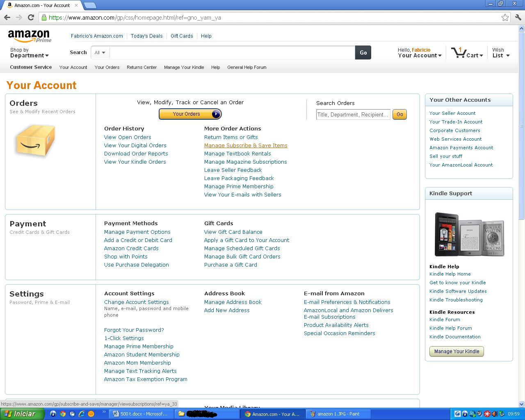Click the Search Orders text field

pos(353,114)
